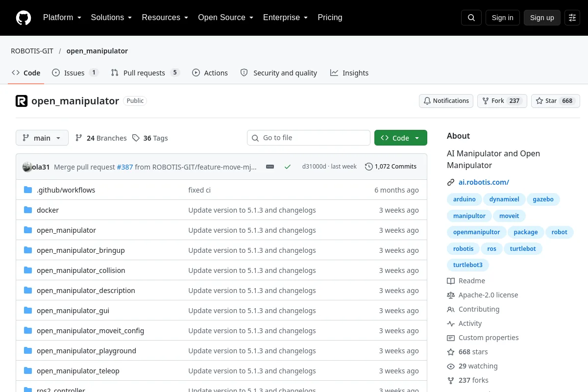Image resolution: width=588 pixels, height=392 pixels.
Task: Expand the Enterprise menu
Action: coord(285,18)
